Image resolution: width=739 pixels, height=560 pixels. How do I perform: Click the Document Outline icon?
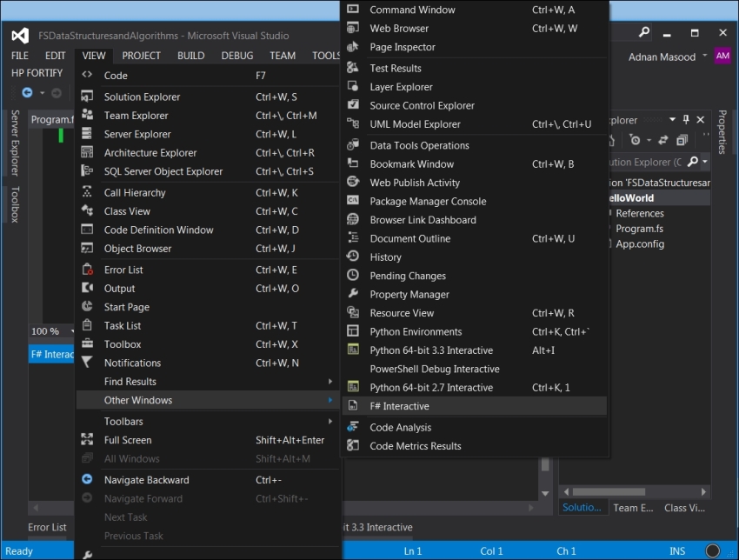pos(353,238)
